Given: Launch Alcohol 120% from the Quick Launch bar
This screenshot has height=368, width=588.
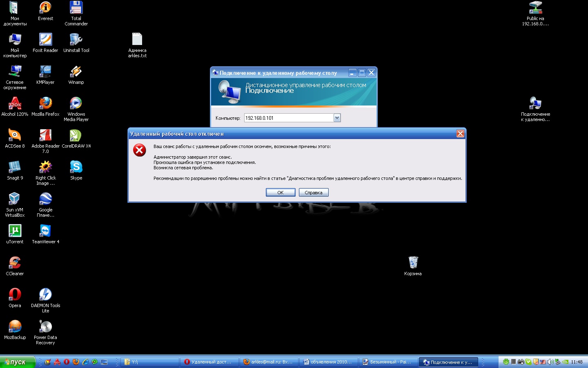Looking at the screenshot, I should [57, 362].
